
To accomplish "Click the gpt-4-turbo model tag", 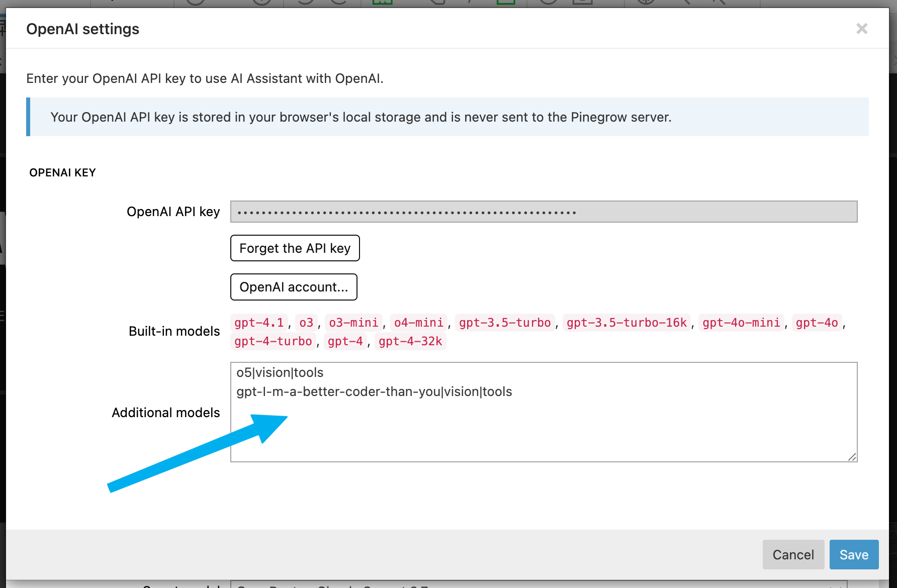I will click(274, 341).
